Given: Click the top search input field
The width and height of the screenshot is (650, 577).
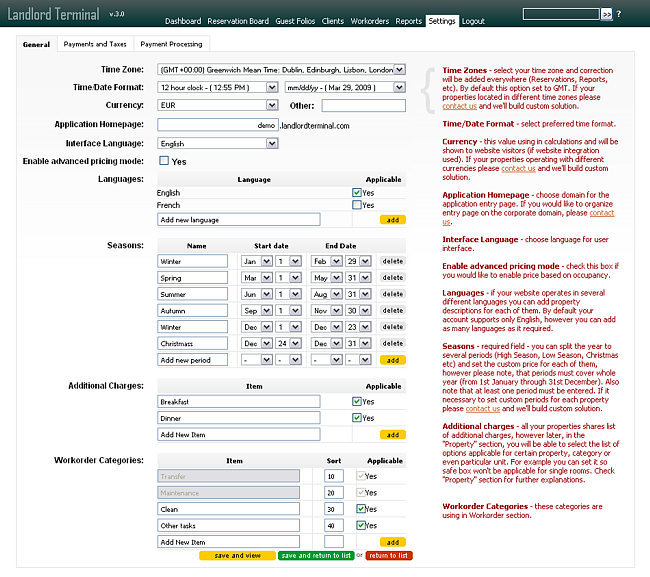Looking at the screenshot, I should coord(561,14).
